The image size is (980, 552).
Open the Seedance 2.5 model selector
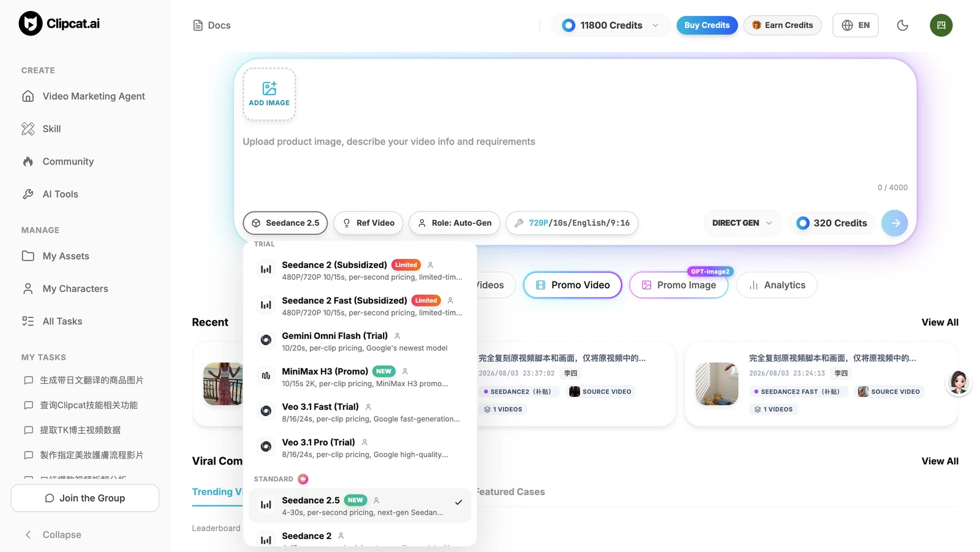[x=285, y=223]
